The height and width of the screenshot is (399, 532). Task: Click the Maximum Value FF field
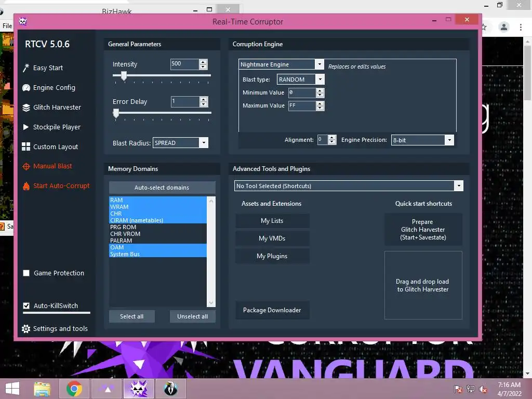coord(302,106)
